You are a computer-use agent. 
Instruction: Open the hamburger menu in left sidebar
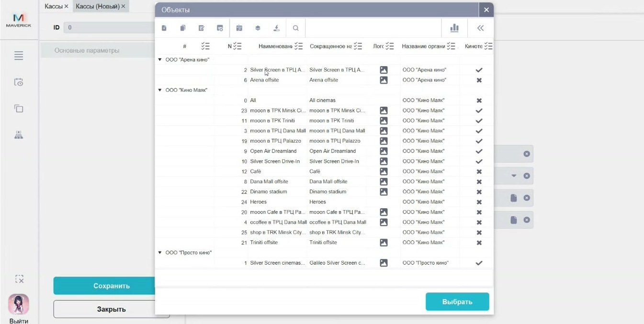click(x=19, y=56)
